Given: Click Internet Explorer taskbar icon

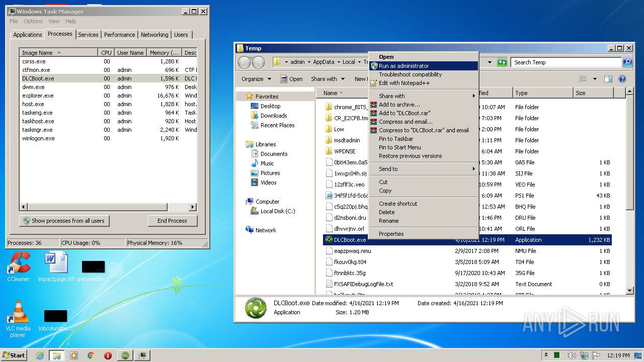Looking at the screenshot, I should (40, 355).
